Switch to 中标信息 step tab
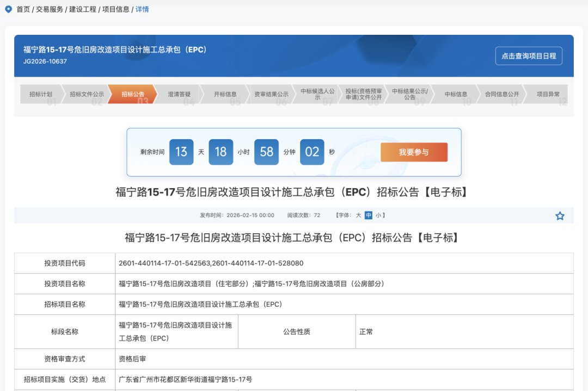 tap(456, 94)
